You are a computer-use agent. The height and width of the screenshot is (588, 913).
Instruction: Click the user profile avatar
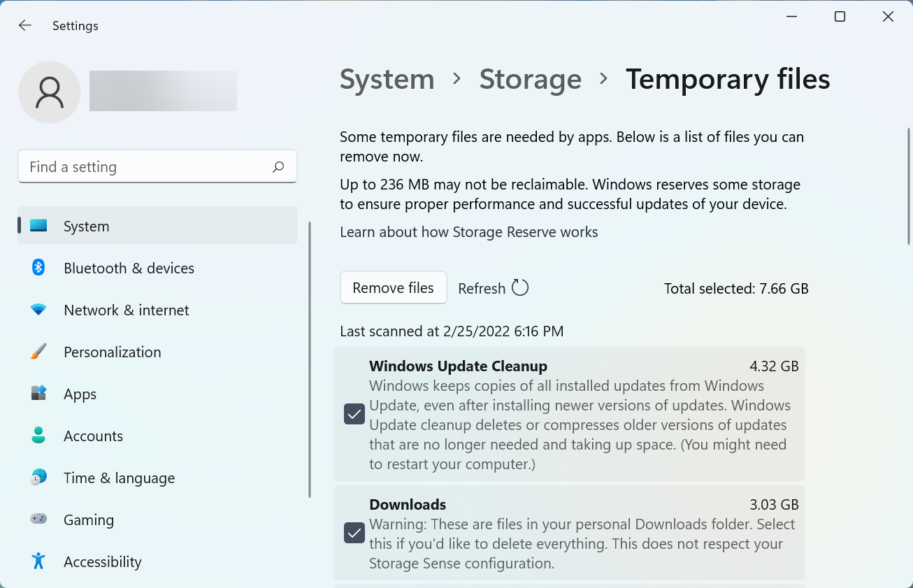tap(50, 92)
